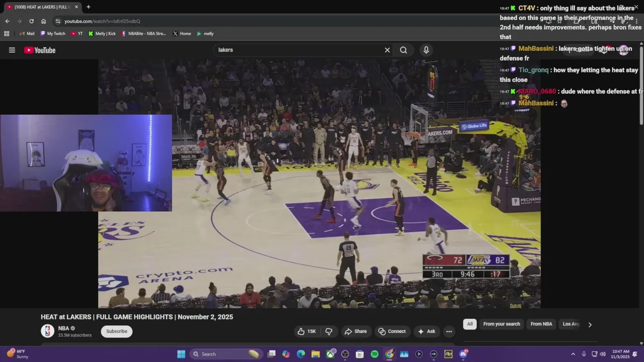
Task: Open the YouTube hamburger guide menu
Action: 12,50
